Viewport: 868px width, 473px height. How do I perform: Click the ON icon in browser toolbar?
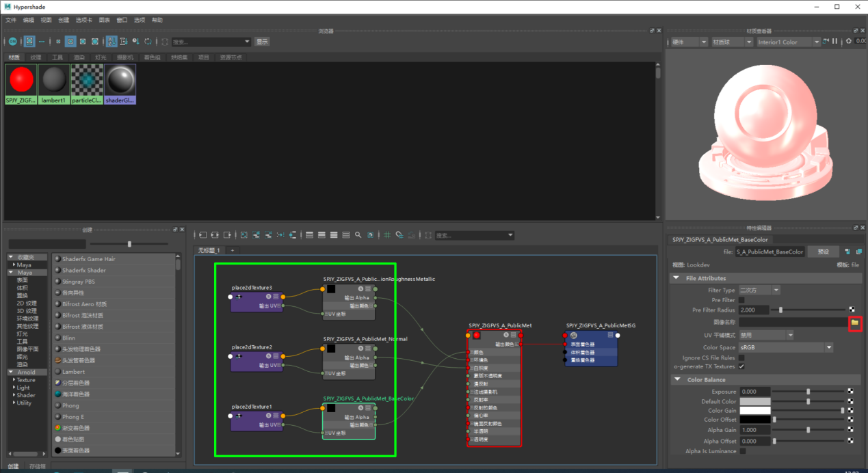coord(12,42)
